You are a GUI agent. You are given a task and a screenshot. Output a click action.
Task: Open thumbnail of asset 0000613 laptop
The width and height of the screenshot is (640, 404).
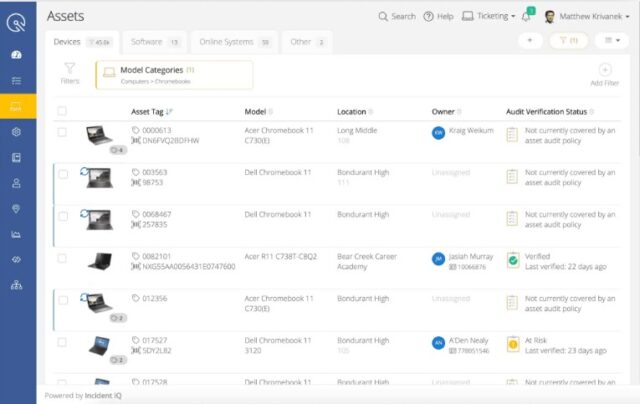pos(99,135)
